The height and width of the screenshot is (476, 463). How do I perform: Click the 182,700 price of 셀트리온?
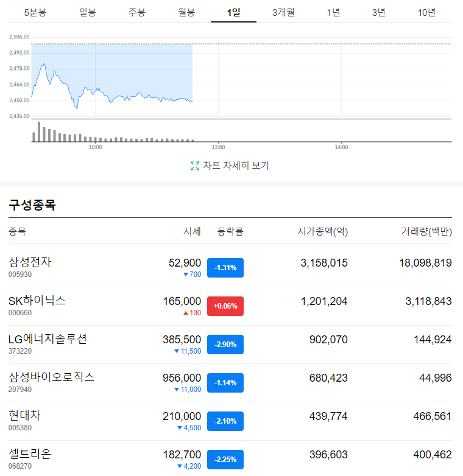(182, 455)
